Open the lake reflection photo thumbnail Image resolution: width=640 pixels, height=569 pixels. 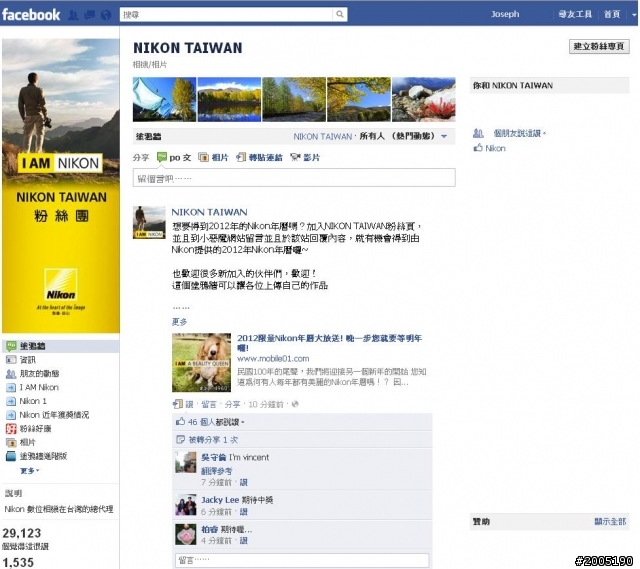pos(229,99)
